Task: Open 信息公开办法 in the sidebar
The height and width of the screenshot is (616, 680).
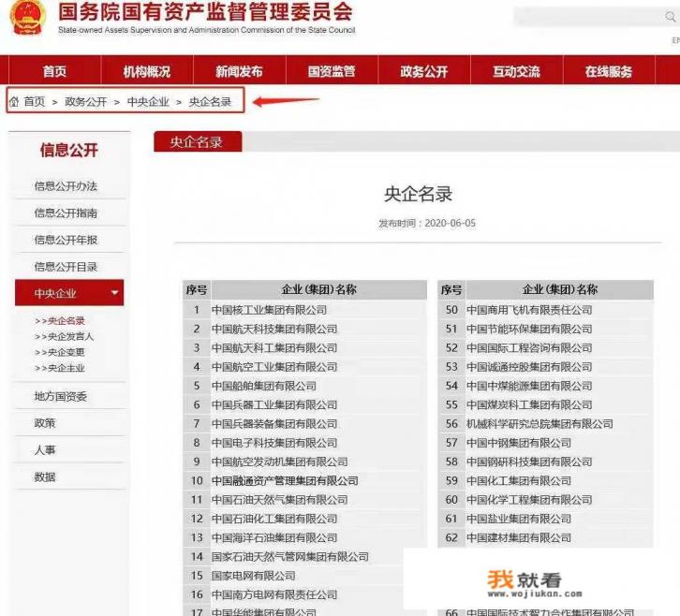Action: [66, 186]
